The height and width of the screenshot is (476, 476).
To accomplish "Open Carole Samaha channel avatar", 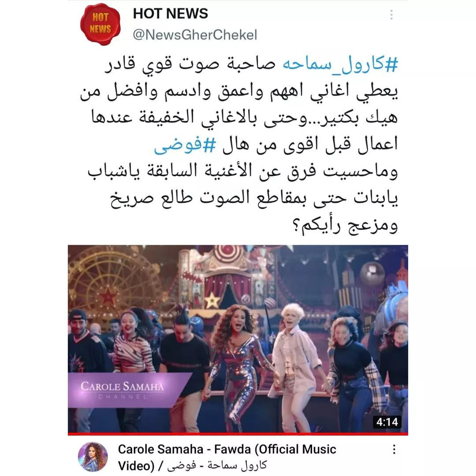I will 93,457.
